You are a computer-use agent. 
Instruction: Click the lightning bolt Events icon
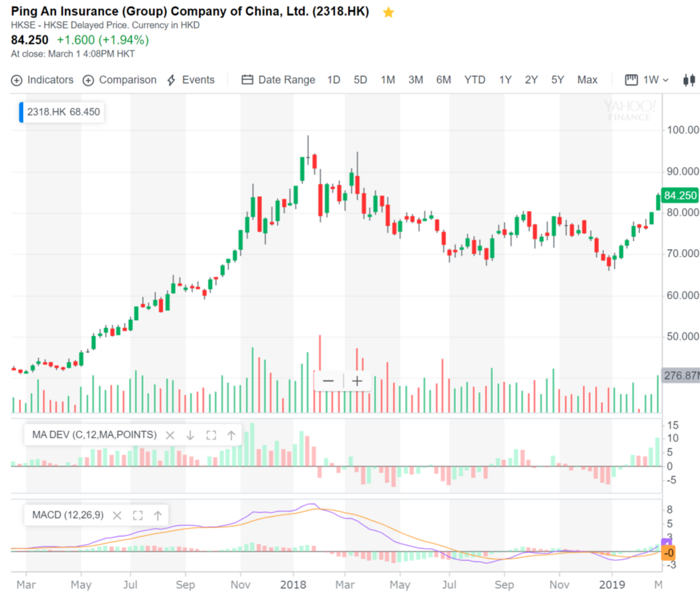click(171, 80)
